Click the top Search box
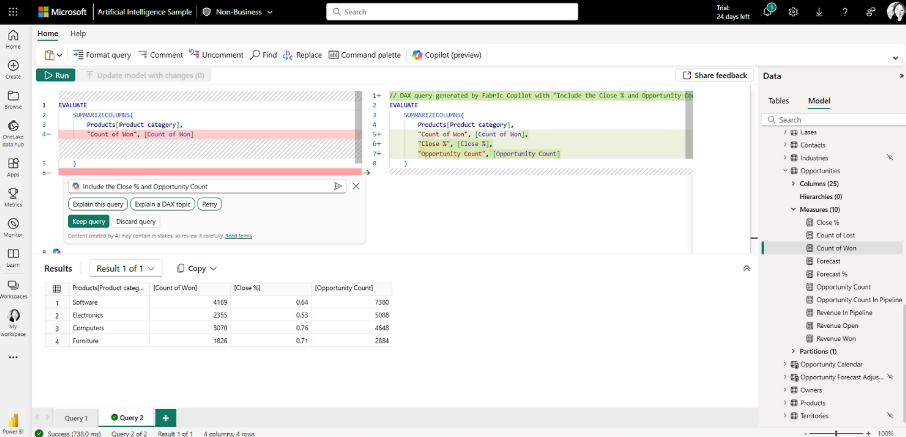This screenshot has height=437, width=906. 452,12
